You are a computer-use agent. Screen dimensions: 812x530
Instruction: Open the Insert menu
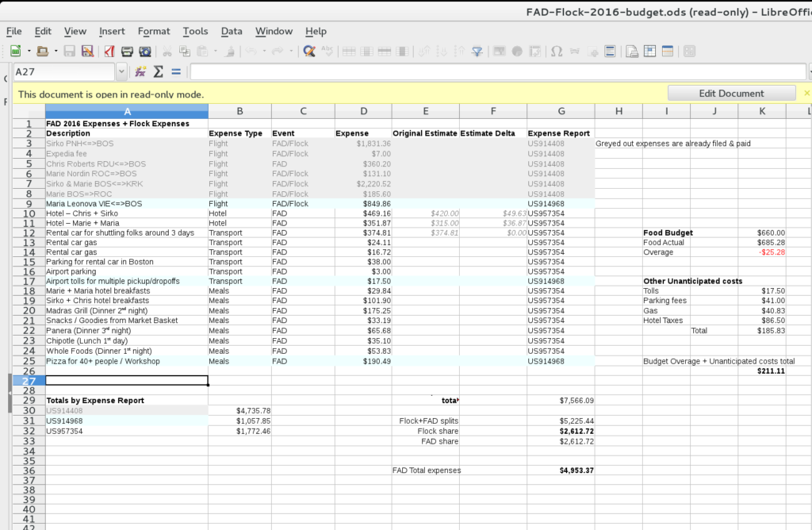[112, 31]
